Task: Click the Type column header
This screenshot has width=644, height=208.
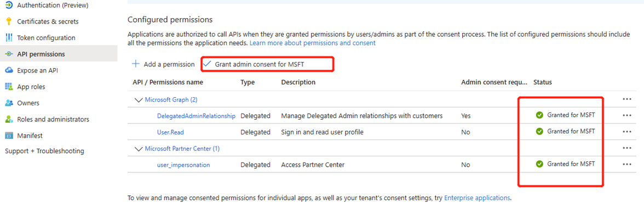Action: pyautogui.click(x=248, y=82)
